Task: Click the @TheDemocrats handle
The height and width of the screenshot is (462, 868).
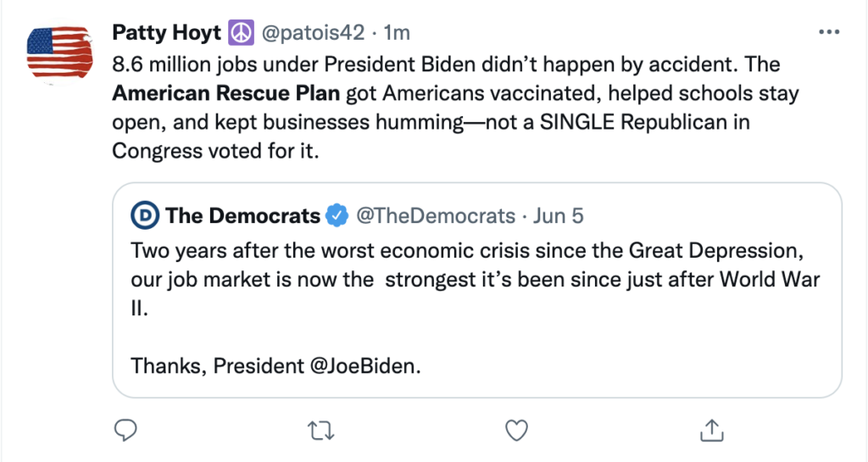Action: 435,215
